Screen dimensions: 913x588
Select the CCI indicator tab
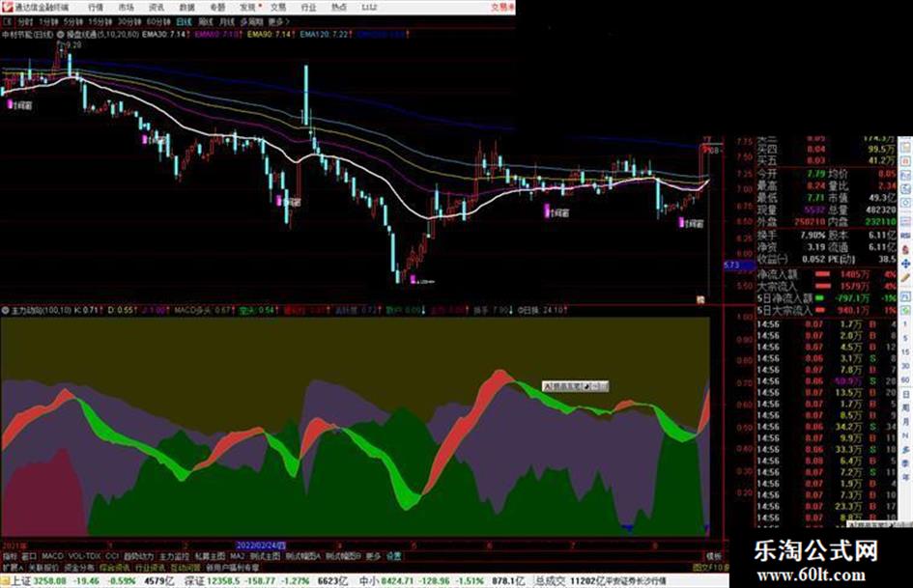pos(112,556)
